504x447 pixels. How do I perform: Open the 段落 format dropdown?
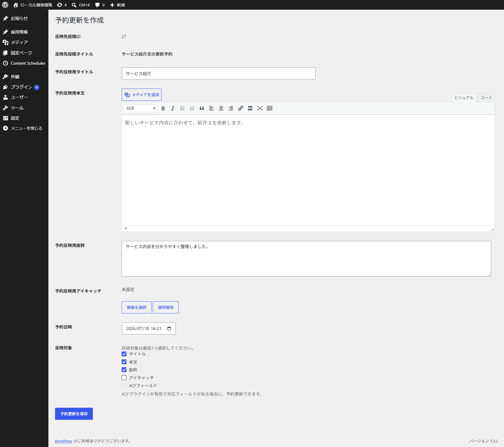(x=141, y=108)
